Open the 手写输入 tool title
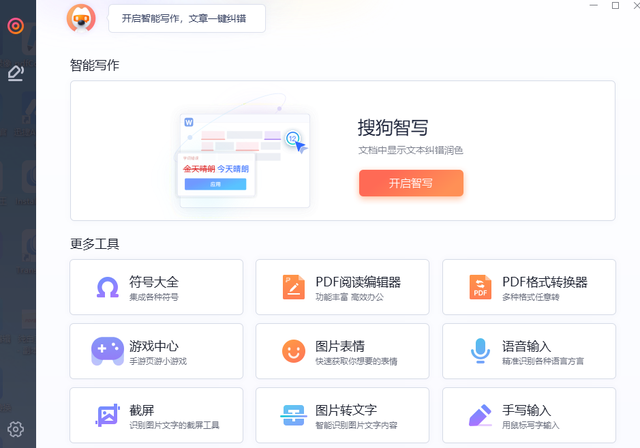Image resolution: width=640 pixels, height=448 pixels. click(x=527, y=410)
